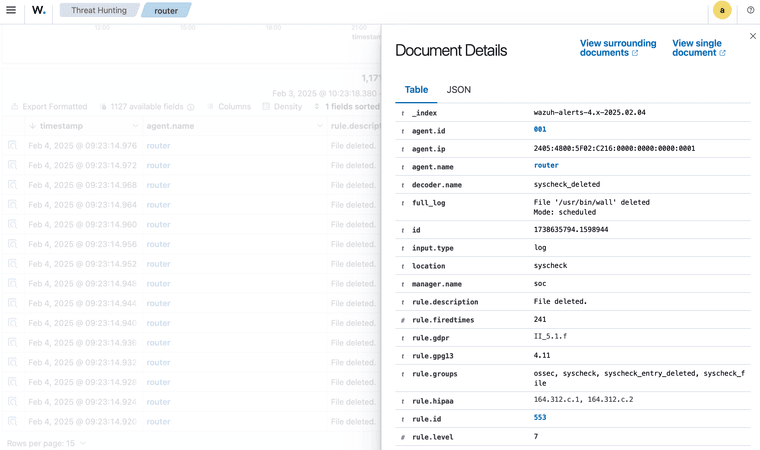Open the hamburger navigation menu

point(11,10)
